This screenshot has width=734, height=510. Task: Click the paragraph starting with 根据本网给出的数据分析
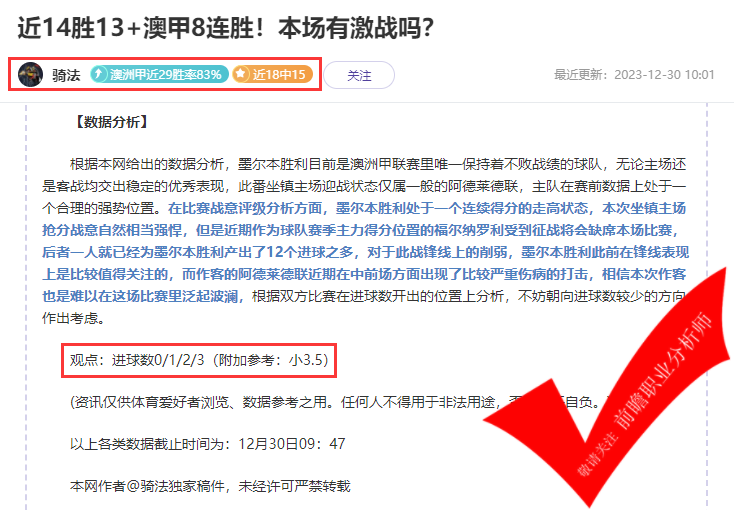[364, 241]
